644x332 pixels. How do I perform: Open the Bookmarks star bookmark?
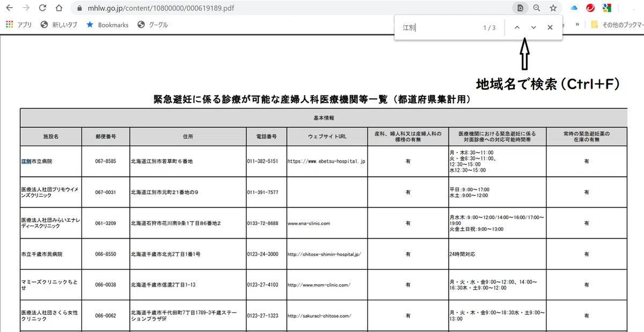[x=107, y=25]
